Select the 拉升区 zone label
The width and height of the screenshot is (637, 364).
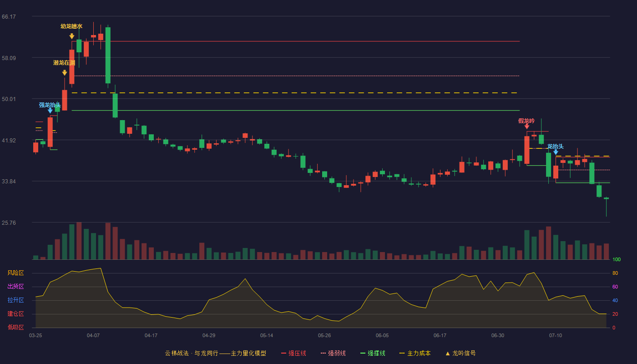click(x=16, y=300)
